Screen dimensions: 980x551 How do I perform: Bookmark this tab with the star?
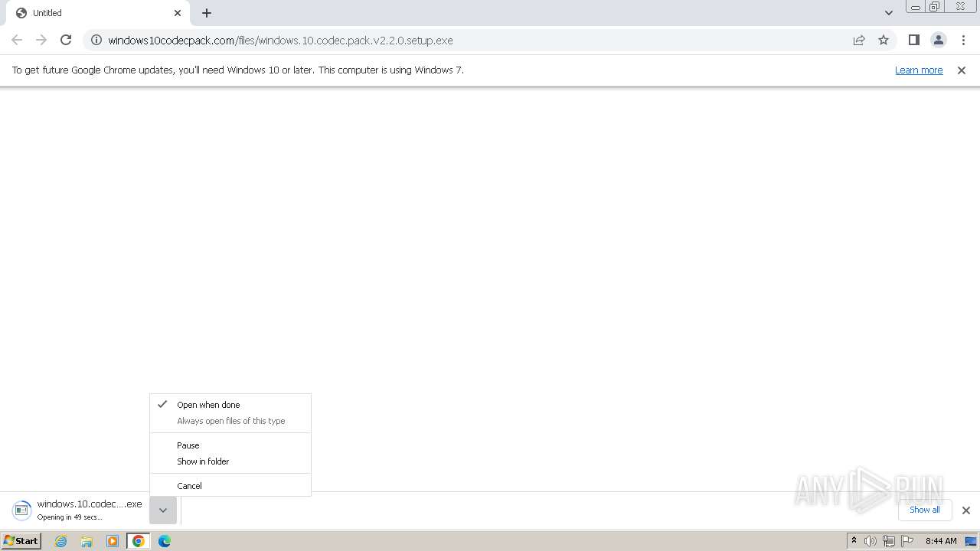[884, 40]
